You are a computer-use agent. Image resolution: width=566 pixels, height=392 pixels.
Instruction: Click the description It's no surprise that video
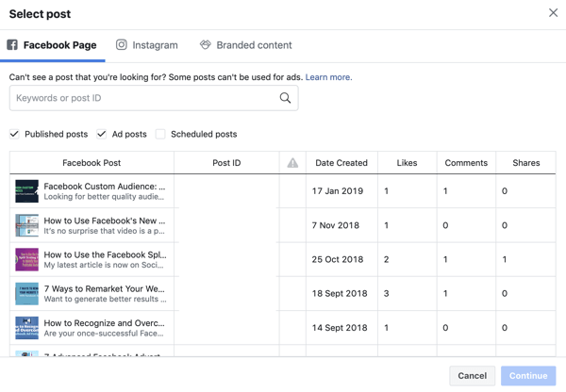click(x=104, y=231)
